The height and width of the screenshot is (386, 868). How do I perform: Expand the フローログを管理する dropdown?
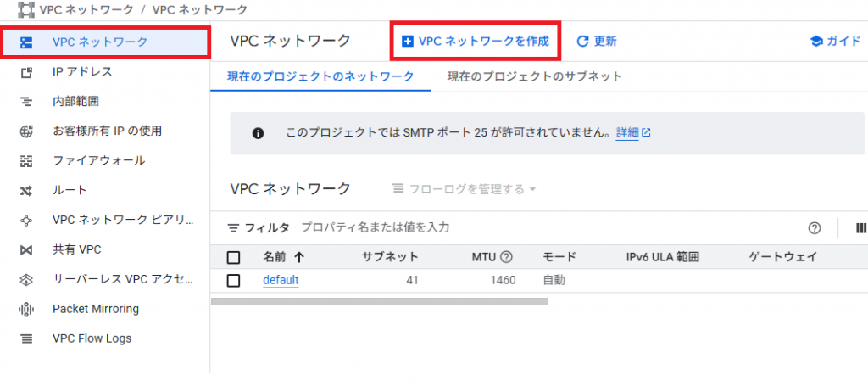pyautogui.click(x=464, y=189)
